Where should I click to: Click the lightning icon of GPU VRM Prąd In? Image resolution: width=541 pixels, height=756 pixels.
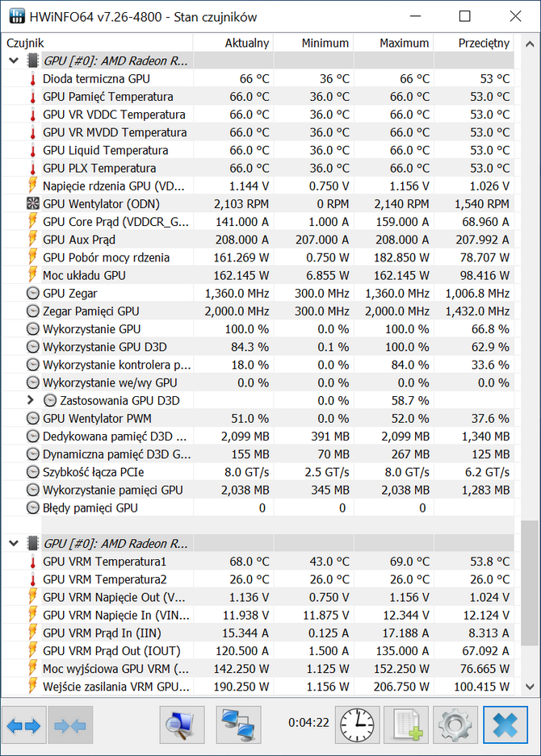(x=33, y=633)
